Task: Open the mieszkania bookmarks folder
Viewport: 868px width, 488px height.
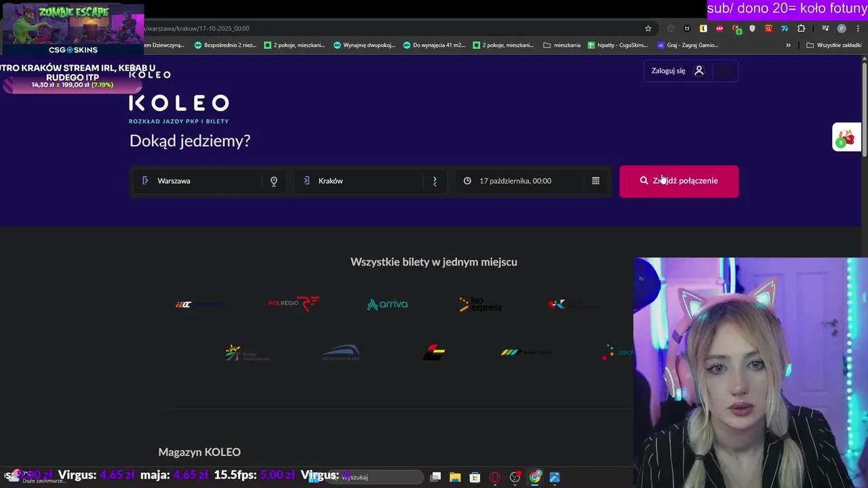Action: click(x=562, y=45)
